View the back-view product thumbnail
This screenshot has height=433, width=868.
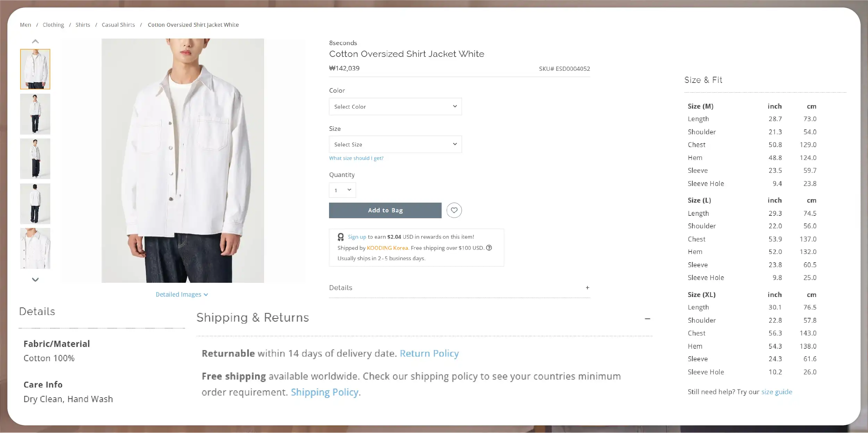point(35,204)
